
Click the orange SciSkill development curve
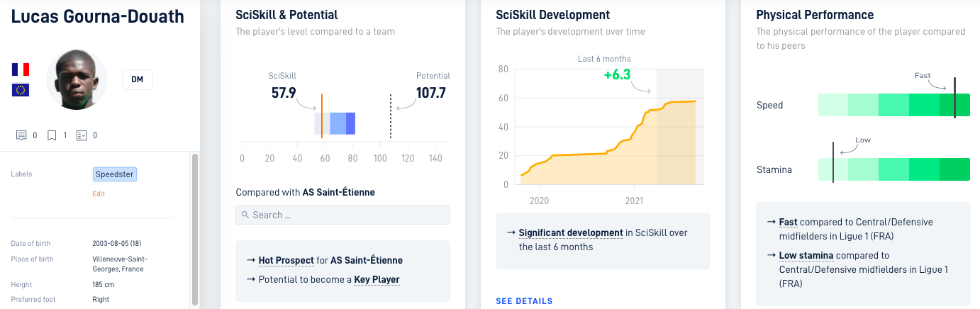tap(608, 138)
